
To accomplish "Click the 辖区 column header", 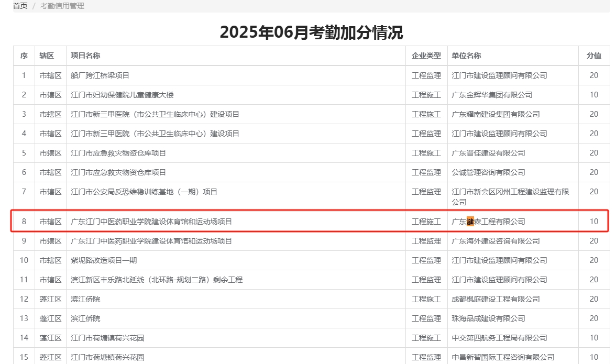I will click(x=47, y=56).
